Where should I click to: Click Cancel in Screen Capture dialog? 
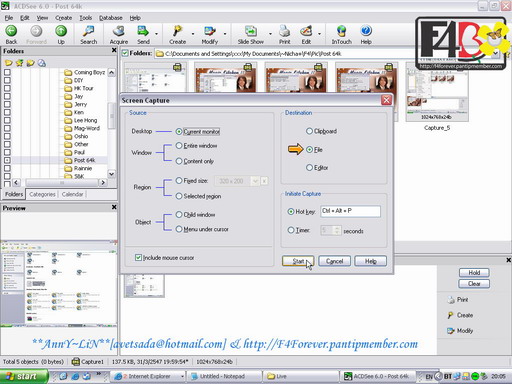(x=334, y=261)
